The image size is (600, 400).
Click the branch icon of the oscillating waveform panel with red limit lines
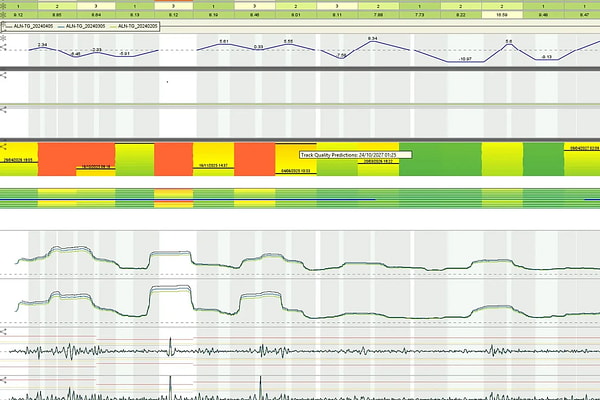[x=3, y=331]
